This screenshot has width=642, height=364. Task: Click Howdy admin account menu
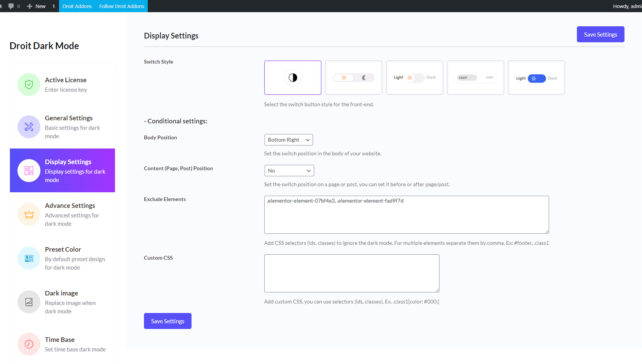627,6
